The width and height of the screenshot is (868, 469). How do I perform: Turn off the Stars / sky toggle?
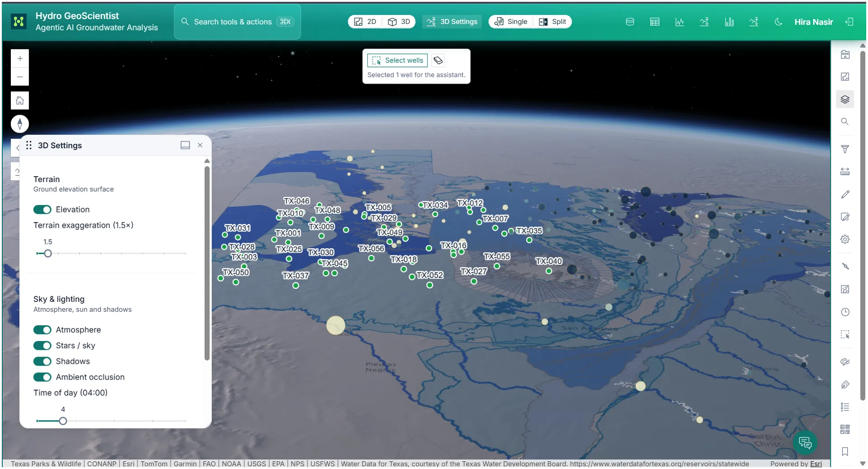coord(42,346)
